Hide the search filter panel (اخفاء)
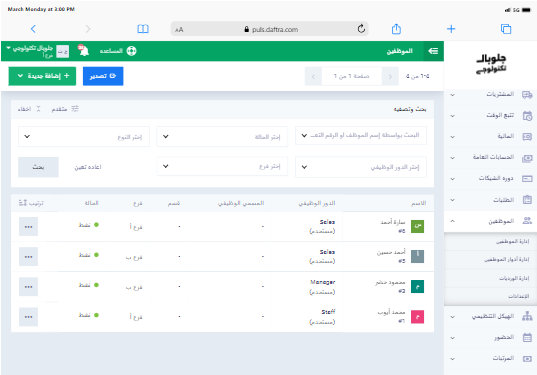This screenshot has height=375, width=537. click(29, 109)
